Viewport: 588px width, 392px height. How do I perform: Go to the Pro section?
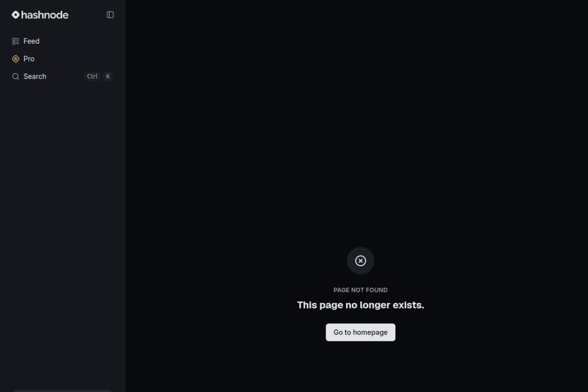[62, 59]
